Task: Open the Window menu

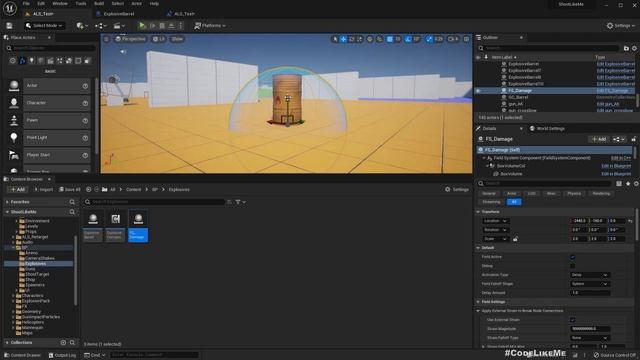Action: (x=60, y=4)
